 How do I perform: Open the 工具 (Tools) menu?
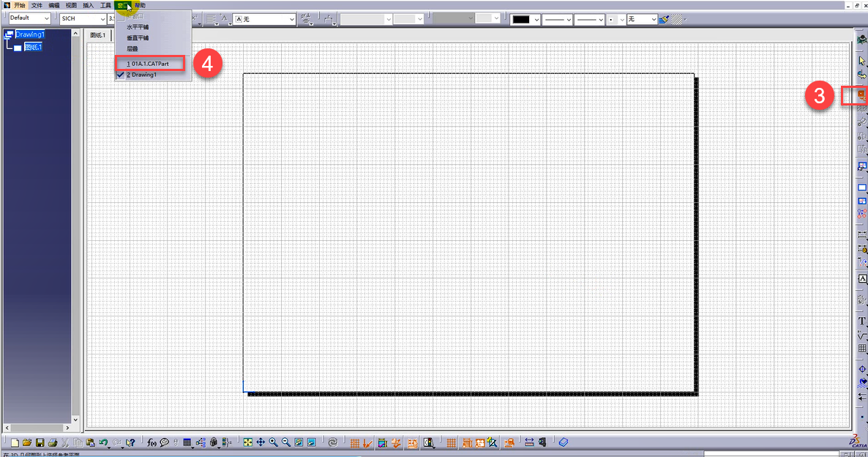pos(105,5)
